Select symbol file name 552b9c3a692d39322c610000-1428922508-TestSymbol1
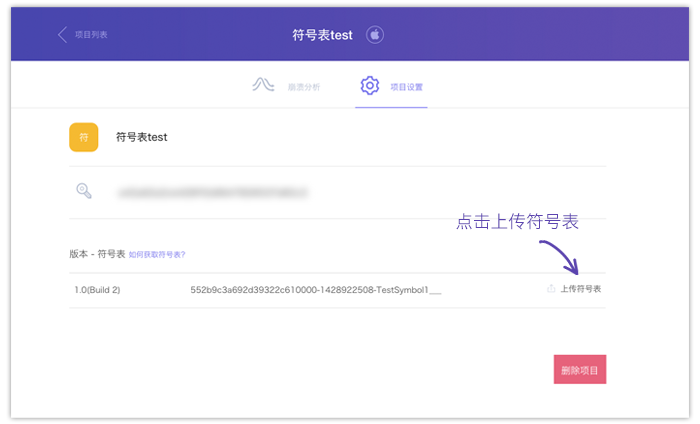700x424 pixels. [x=316, y=290]
